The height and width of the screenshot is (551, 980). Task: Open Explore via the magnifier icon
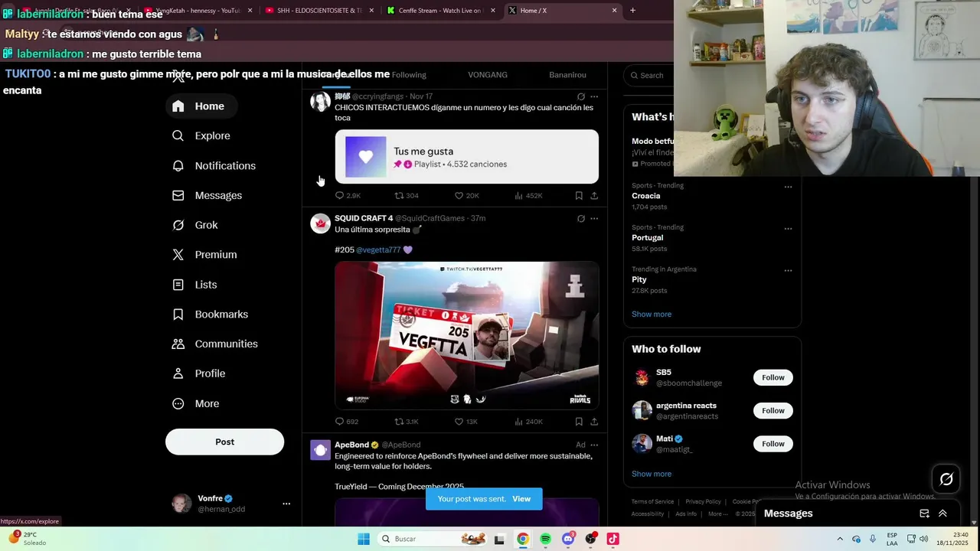[x=178, y=135]
